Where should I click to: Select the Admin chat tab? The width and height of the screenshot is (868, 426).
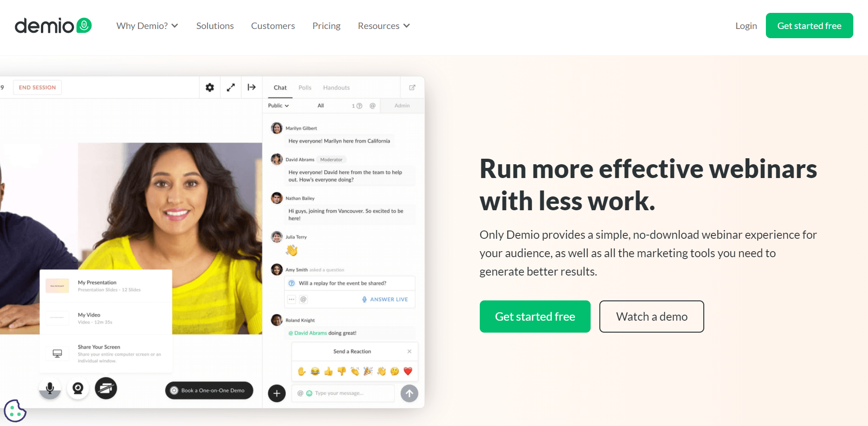[402, 106]
